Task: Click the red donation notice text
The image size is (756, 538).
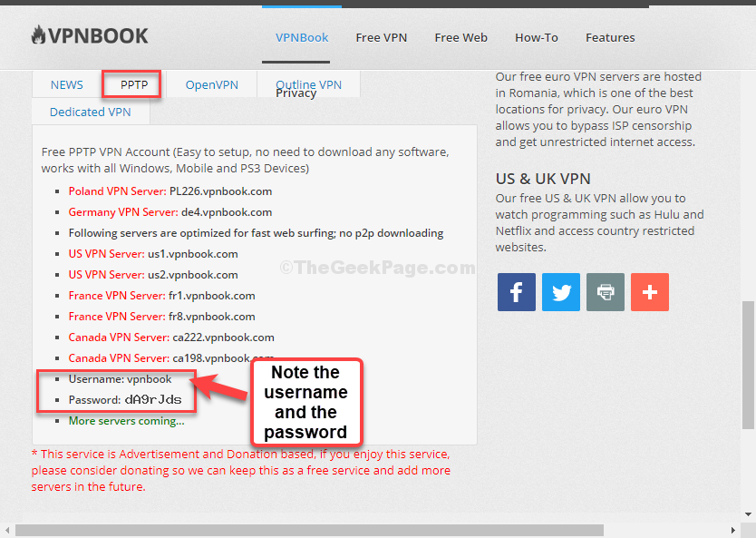Action: (x=241, y=471)
